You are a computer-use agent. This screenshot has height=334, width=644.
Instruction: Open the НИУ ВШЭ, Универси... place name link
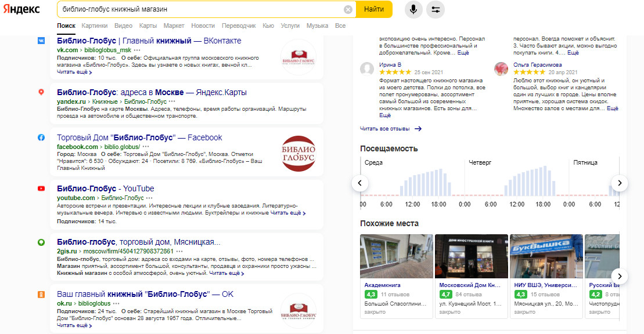click(x=545, y=285)
